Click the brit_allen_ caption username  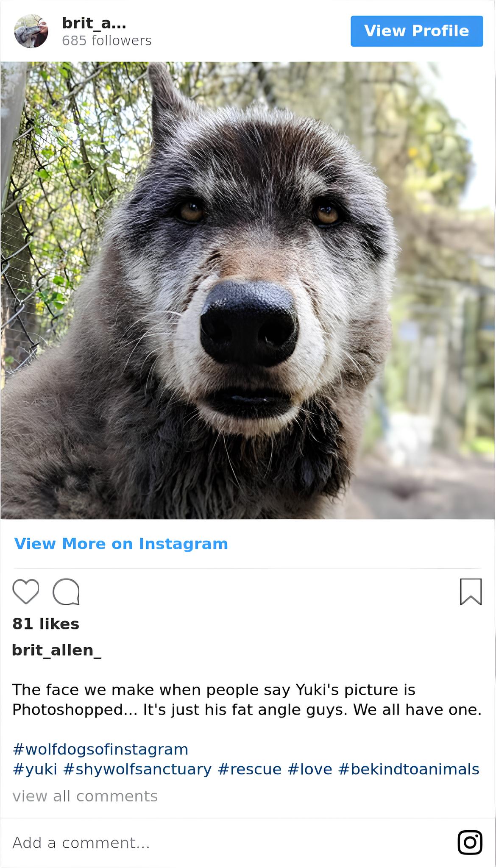tap(56, 650)
